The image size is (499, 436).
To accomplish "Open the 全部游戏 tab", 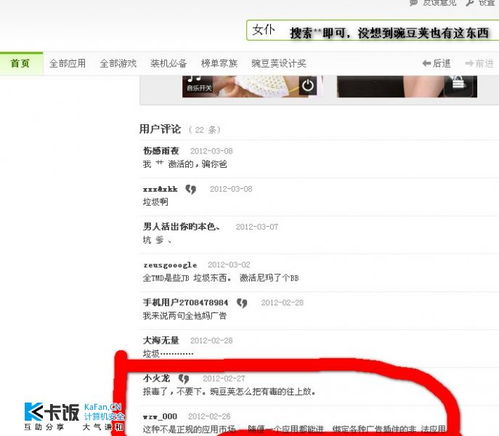I will click(x=118, y=63).
